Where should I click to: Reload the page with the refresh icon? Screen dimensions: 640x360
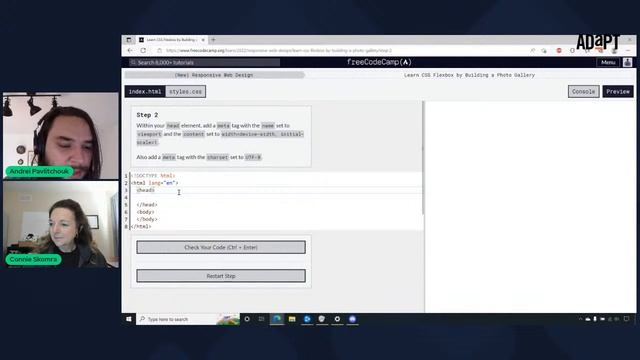[x=143, y=51]
